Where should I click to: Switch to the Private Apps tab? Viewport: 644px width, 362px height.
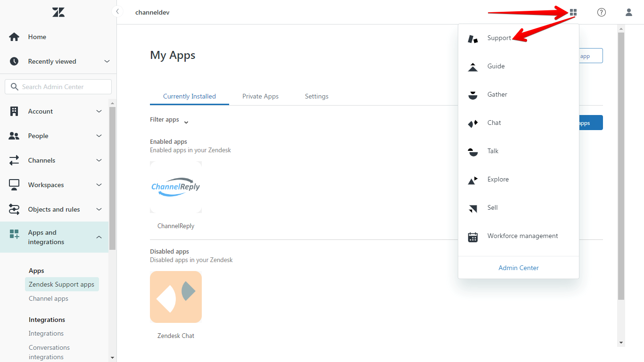pyautogui.click(x=260, y=96)
